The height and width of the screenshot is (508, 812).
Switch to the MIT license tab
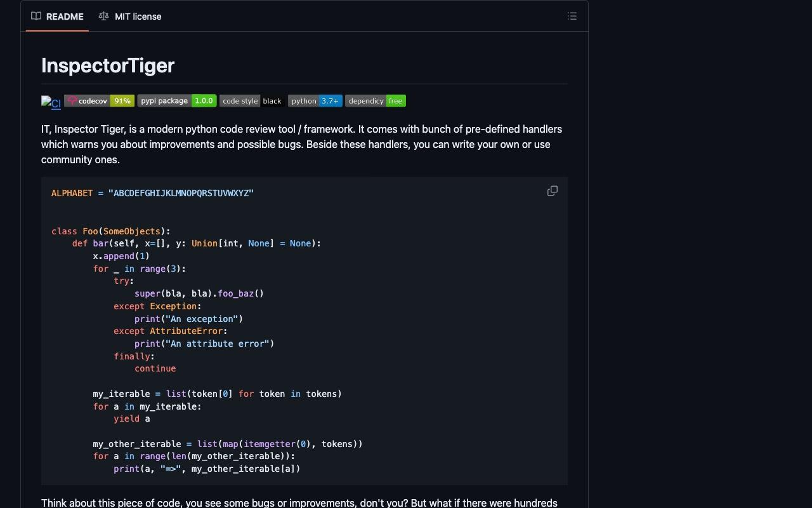point(130,17)
